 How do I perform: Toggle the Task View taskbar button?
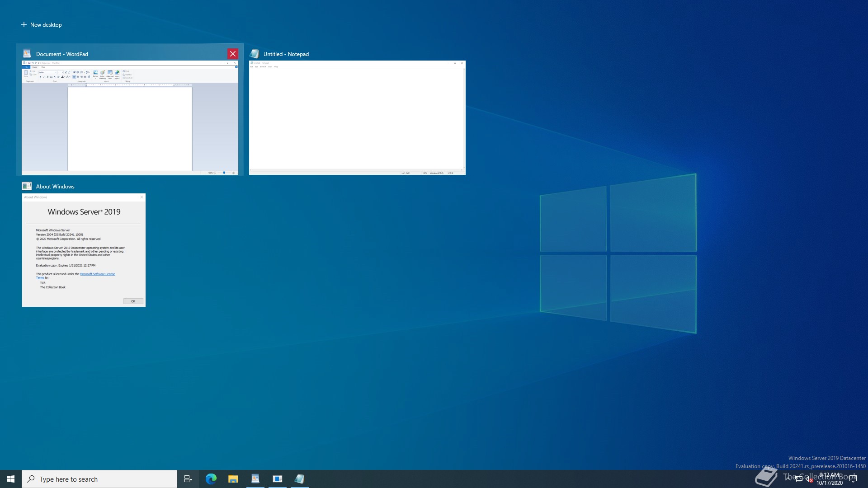click(x=188, y=479)
